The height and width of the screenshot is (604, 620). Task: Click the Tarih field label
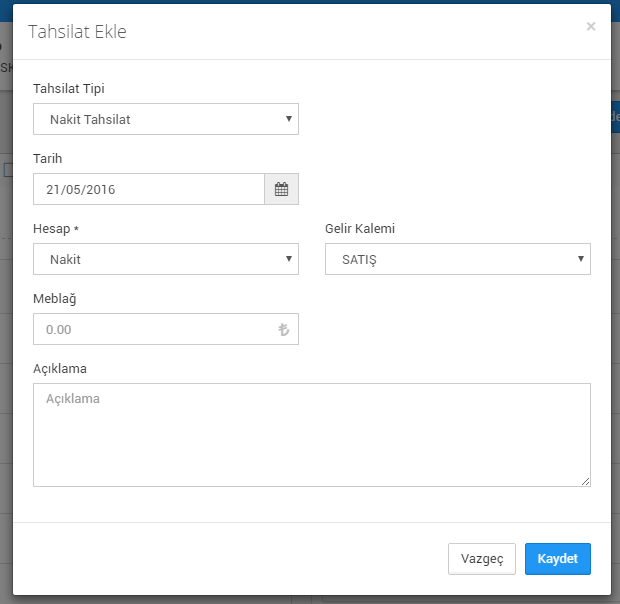pyautogui.click(x=47, y=159)
